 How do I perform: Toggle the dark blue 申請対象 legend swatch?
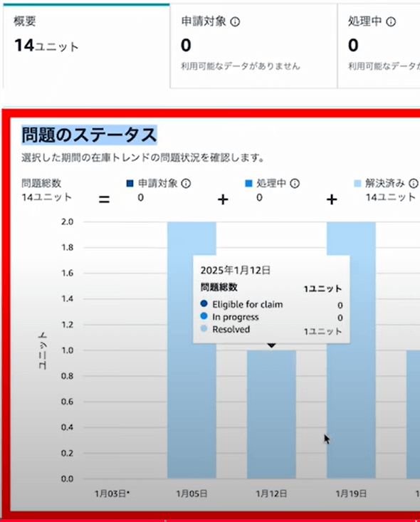pyautogui.click(x=130, y=184)
